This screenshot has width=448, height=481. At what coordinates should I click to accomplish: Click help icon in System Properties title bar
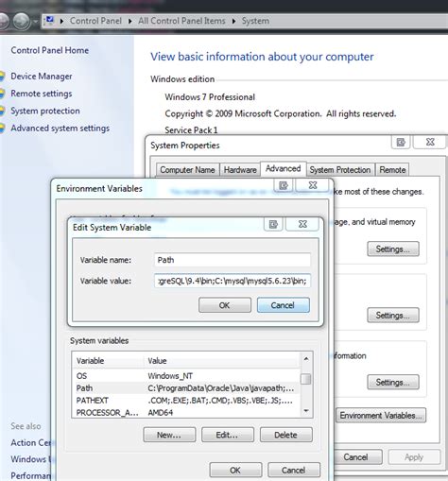click(401, 142)
